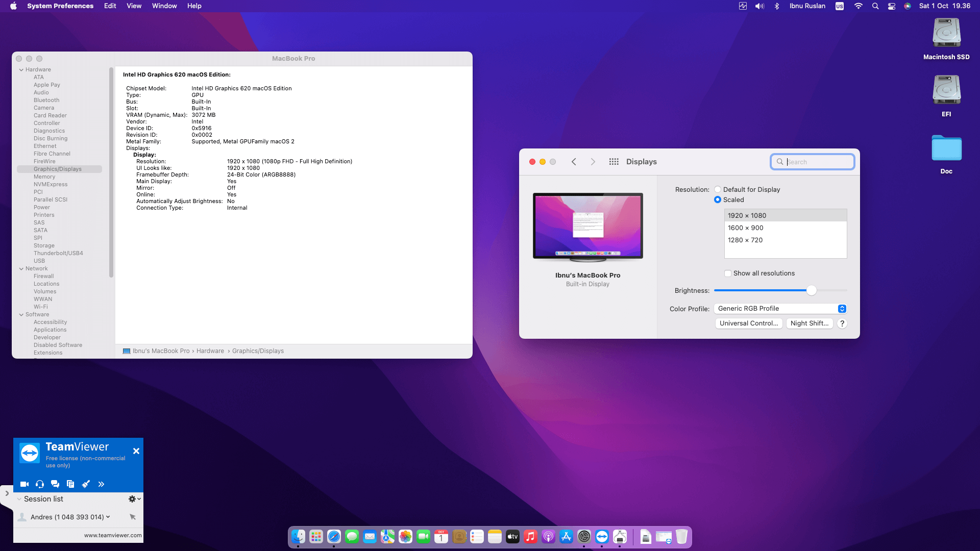Enable Show all resolutions checkbox
Screen dimensions: 980x551
click(x=728, y=273)
